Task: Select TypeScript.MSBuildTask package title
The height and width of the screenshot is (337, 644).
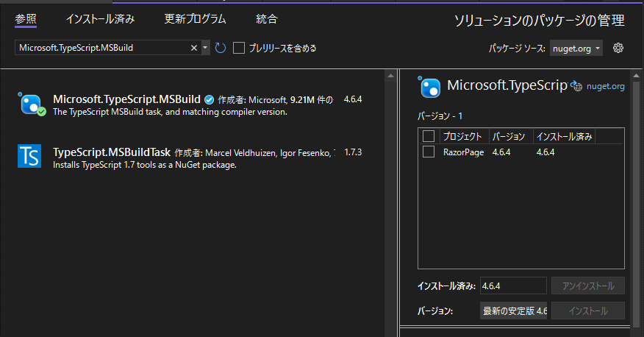Action: [111, 152]
